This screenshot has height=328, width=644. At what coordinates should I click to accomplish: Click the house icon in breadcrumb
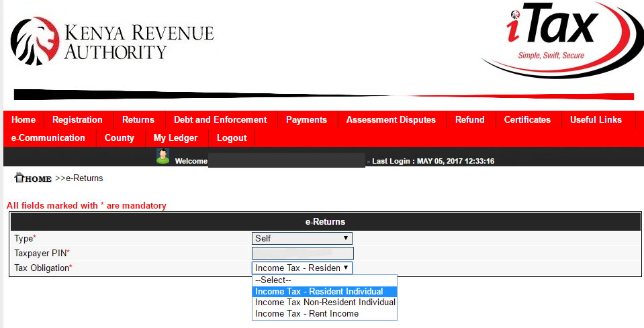[x=19, y=178]
